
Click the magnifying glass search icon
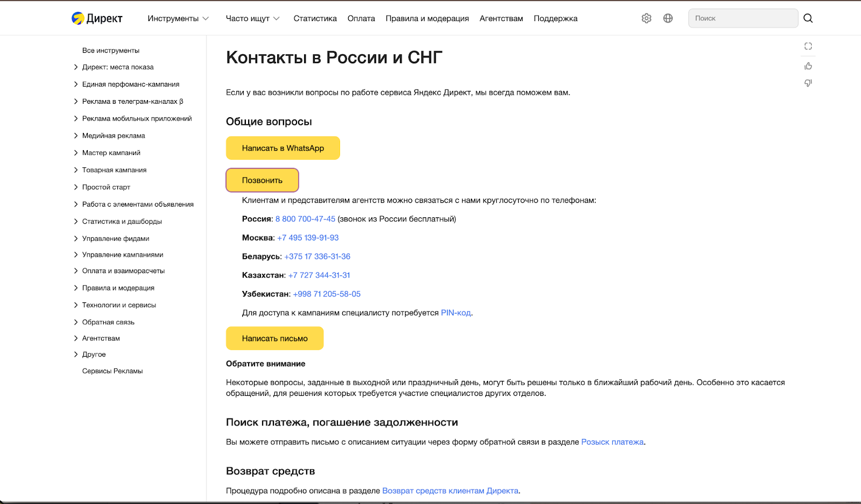(808, 18)
